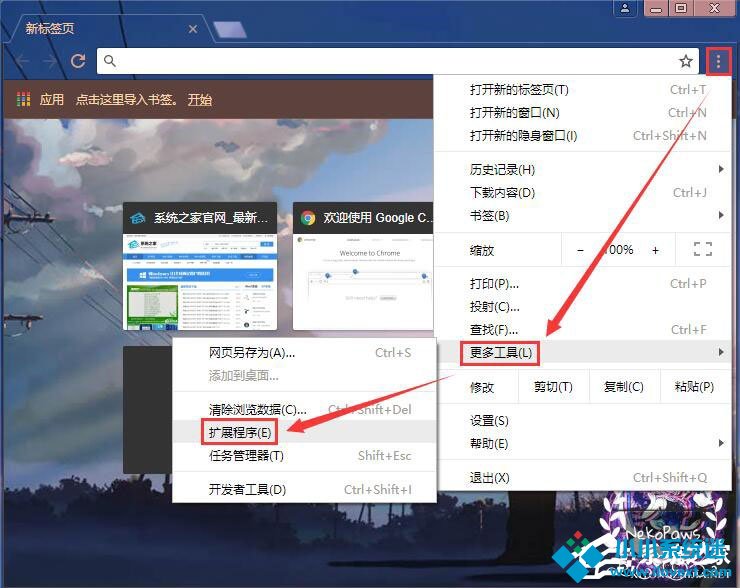
Task: Go back with the back arrow
Action: point(23,61)
